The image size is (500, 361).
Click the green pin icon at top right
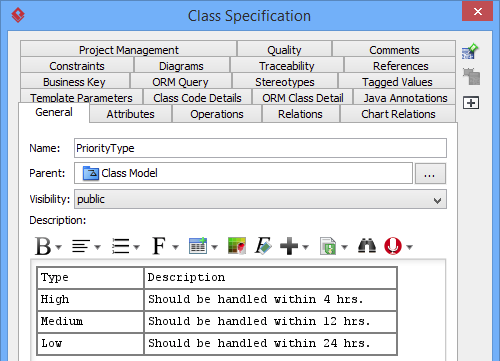pos(470,51)
